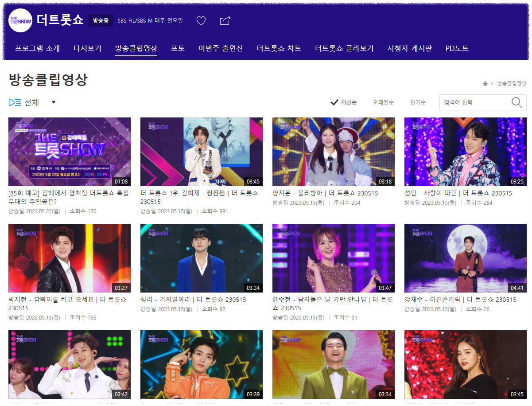Viewport: 532px width, 406px height.
Task: Go to 홈 in breadcrumb
Action: (x=485, y=83)
